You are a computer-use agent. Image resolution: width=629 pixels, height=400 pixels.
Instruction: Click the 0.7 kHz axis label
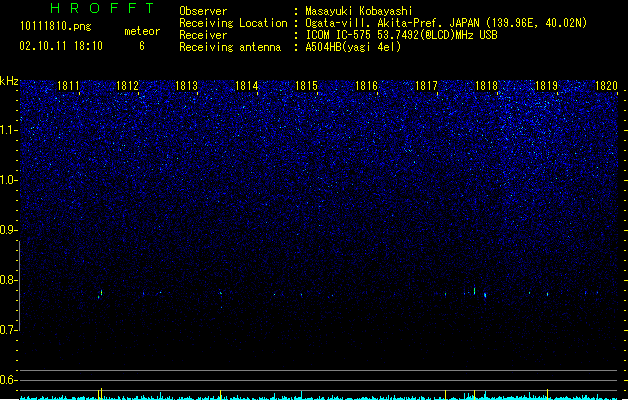point(8,330)
